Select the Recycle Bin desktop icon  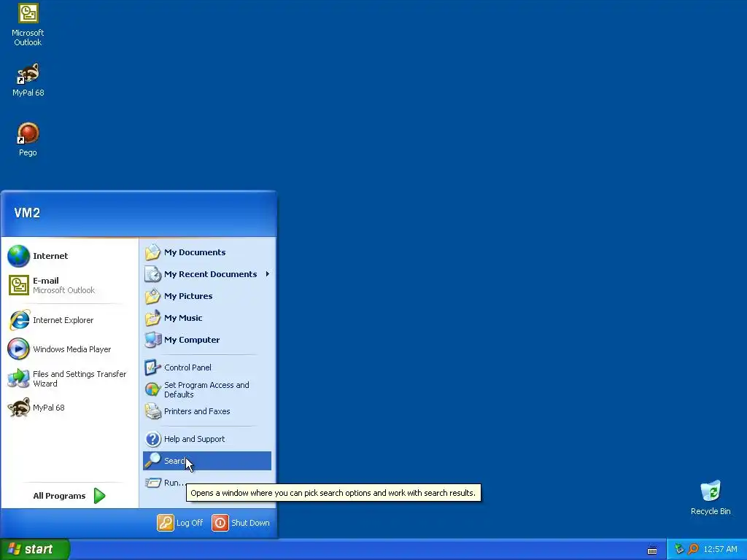click(x=711, y=498)
